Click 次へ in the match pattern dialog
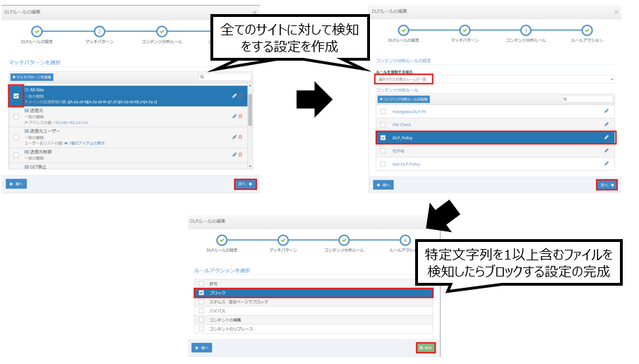Screen dimensions: 639x364 pos(245,184)
